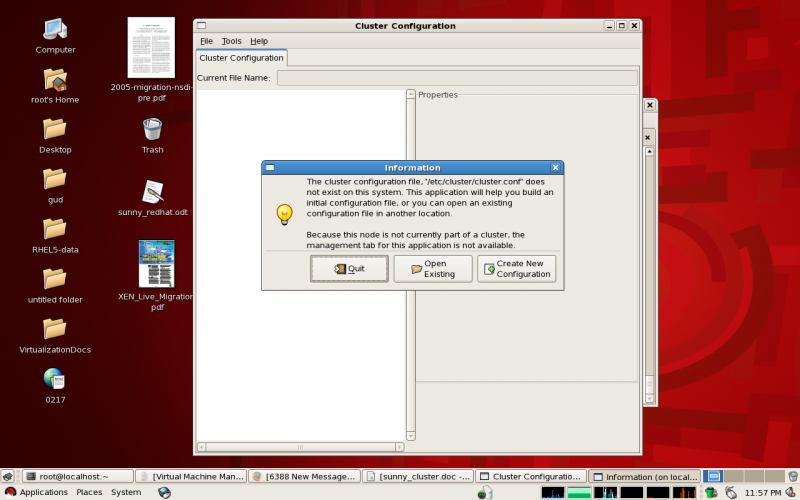Open the File menu
The image size is (800, 500).
(x=206, y=41)
